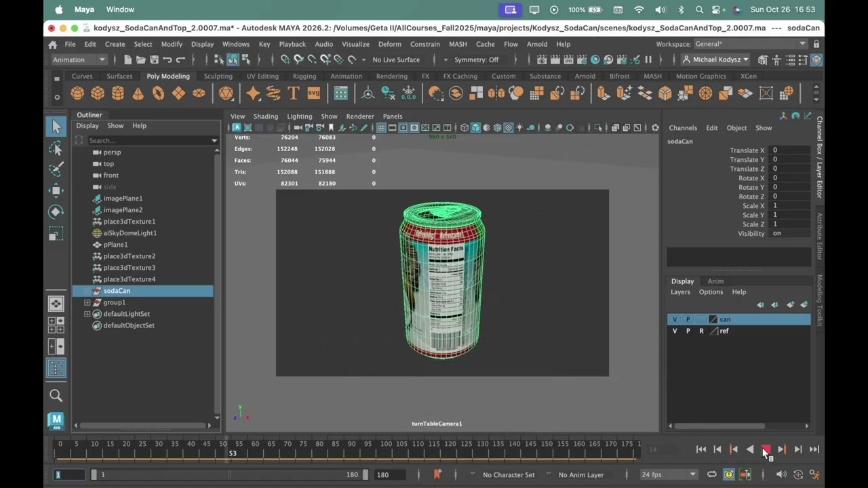This screenshot has height=488, width=868.
Task: Switch to the Rigging shelf tab
Action: pos(304,76)
